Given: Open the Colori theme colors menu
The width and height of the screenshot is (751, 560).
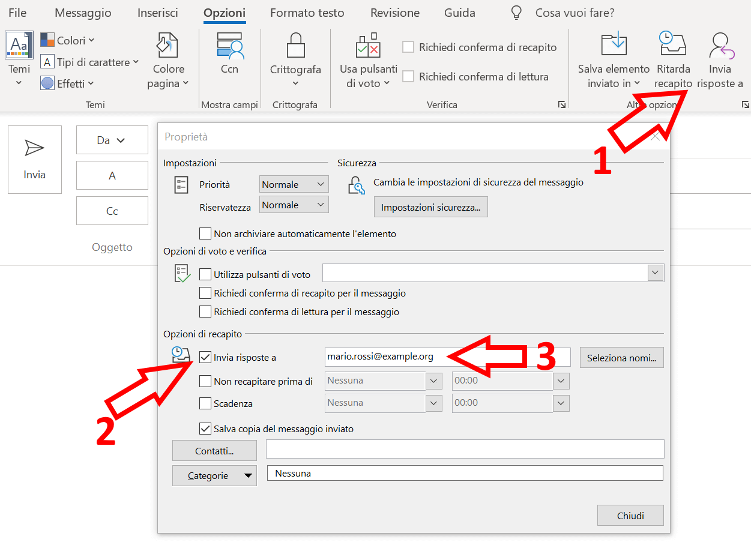Looking at the screenshot, I should [x=67, y=41].
